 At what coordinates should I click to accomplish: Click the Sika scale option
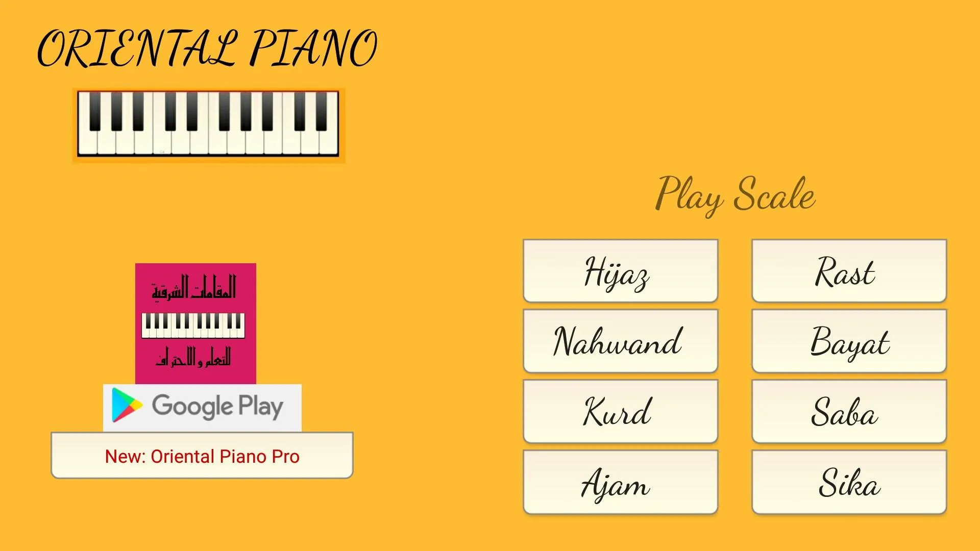pos(847,484)
